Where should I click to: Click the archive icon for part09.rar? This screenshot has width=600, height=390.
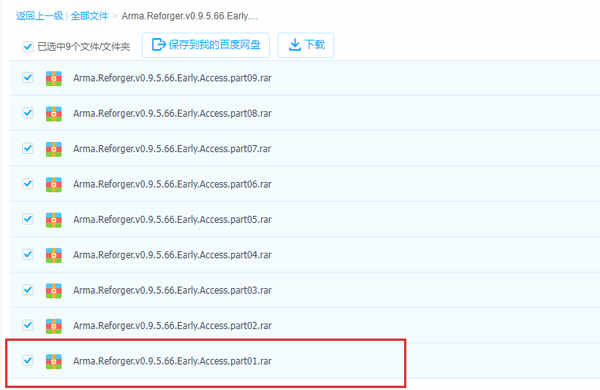pos(54,78)
